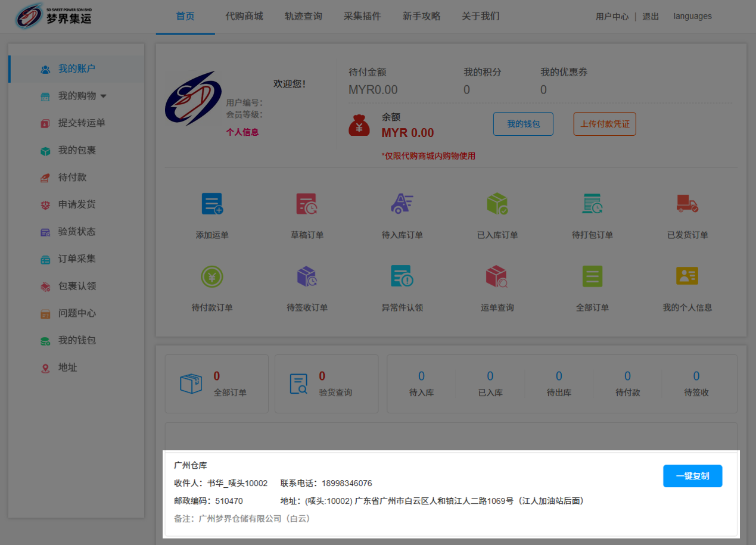
Task: Open the languages dropdown in header
Action: click(692, 16)
